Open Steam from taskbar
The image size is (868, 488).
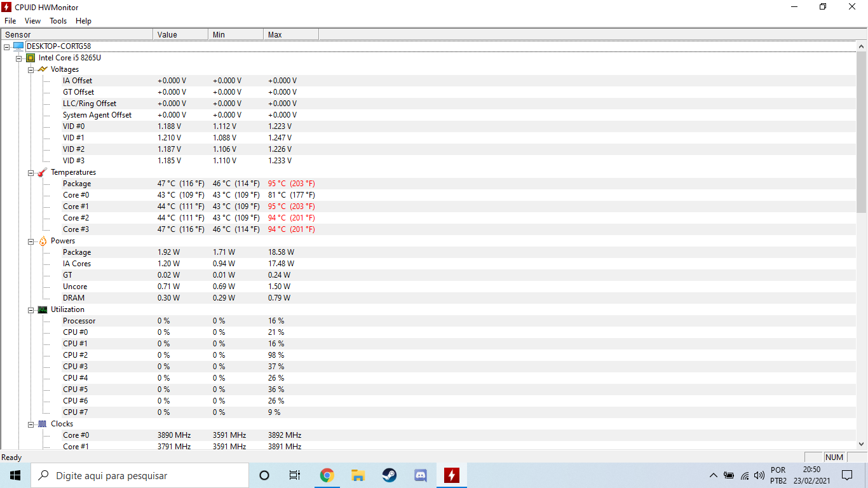tap(389, 475)
